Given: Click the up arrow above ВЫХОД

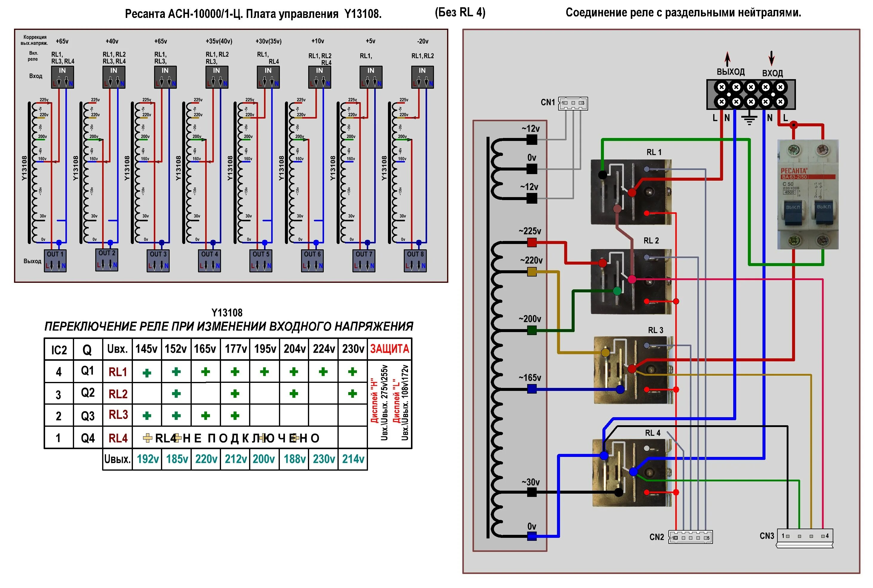Looking at the screenshot, I should [x=728, y=59].
